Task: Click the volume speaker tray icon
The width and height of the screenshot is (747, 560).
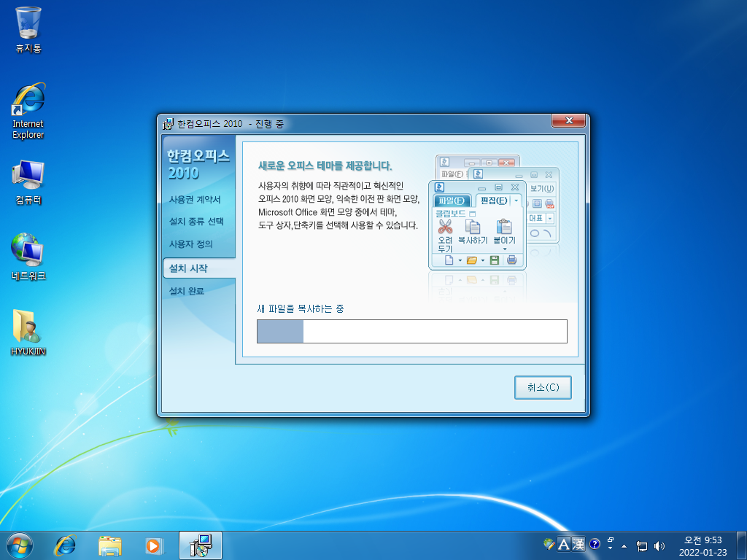Action: 659,545
